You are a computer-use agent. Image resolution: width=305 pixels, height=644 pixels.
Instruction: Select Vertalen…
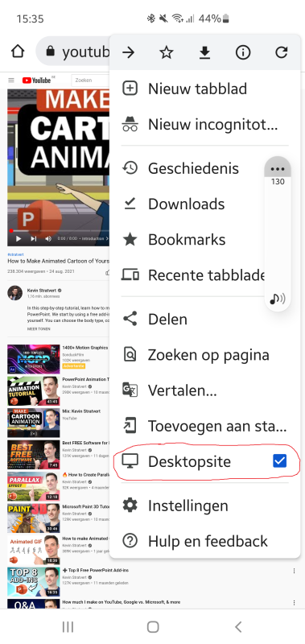point(205,390)
